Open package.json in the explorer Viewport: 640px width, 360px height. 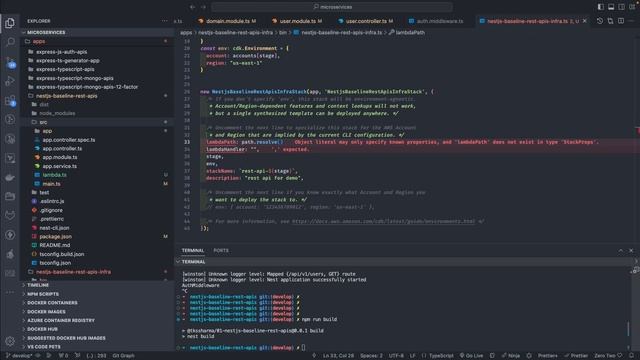(97, 237)
